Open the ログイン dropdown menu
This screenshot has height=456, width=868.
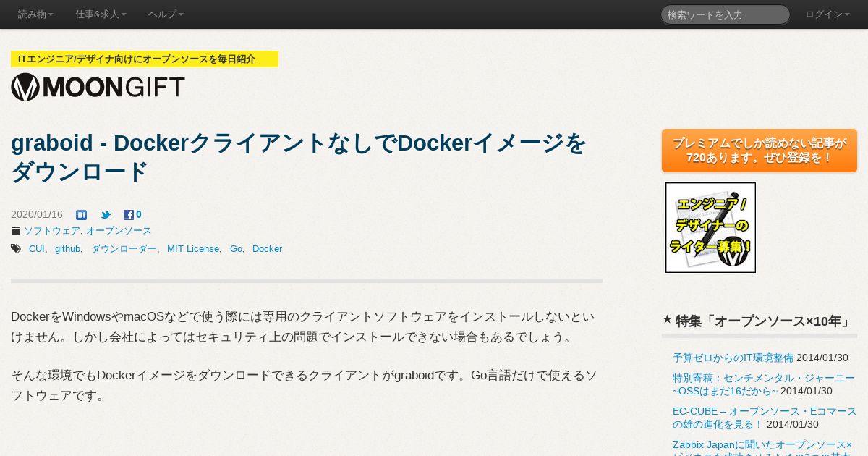(827, 14)
